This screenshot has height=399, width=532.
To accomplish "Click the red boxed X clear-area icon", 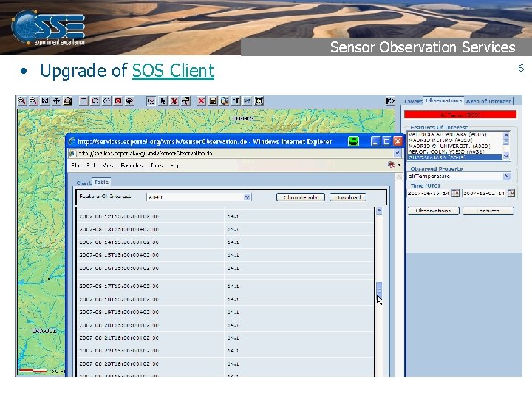I will tap(118, 100).
